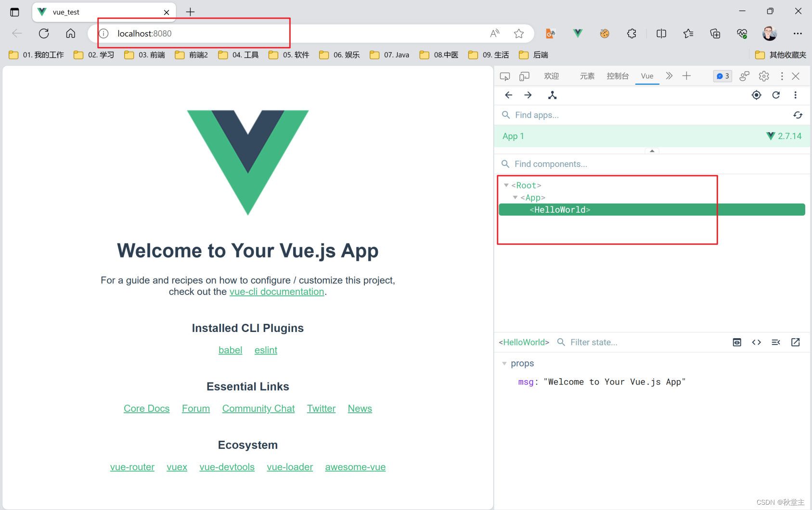Open the Core Docs link
812x510 pixels.
click(x=147, y=408)
